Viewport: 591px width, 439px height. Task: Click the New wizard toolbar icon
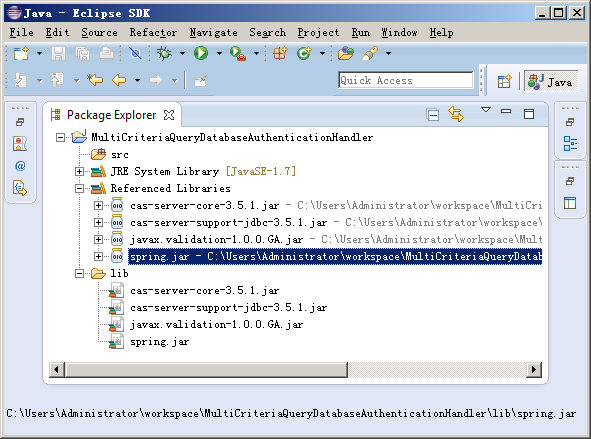coord(21,53)
